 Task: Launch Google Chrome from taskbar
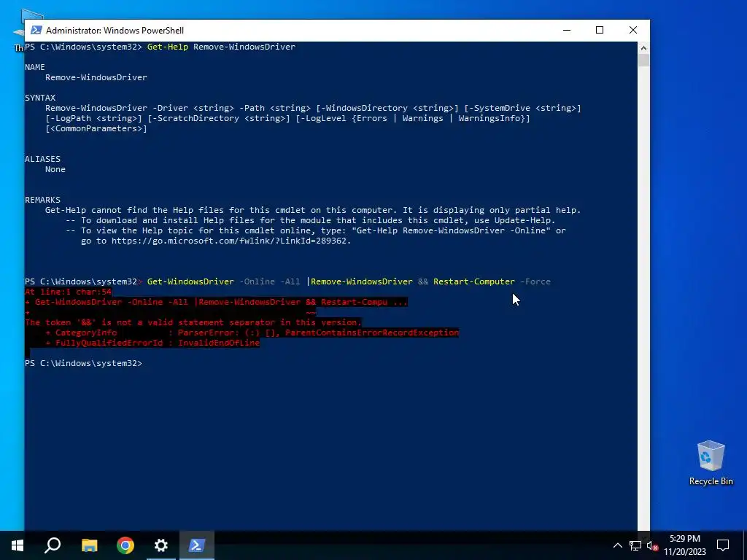tap(125, 545)
